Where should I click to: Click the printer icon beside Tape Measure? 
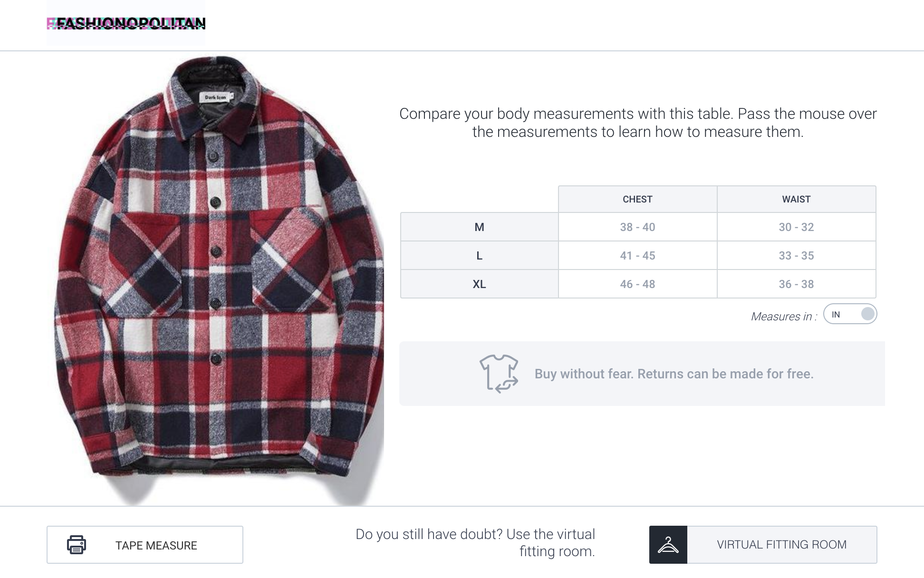[x=77, y=545]
